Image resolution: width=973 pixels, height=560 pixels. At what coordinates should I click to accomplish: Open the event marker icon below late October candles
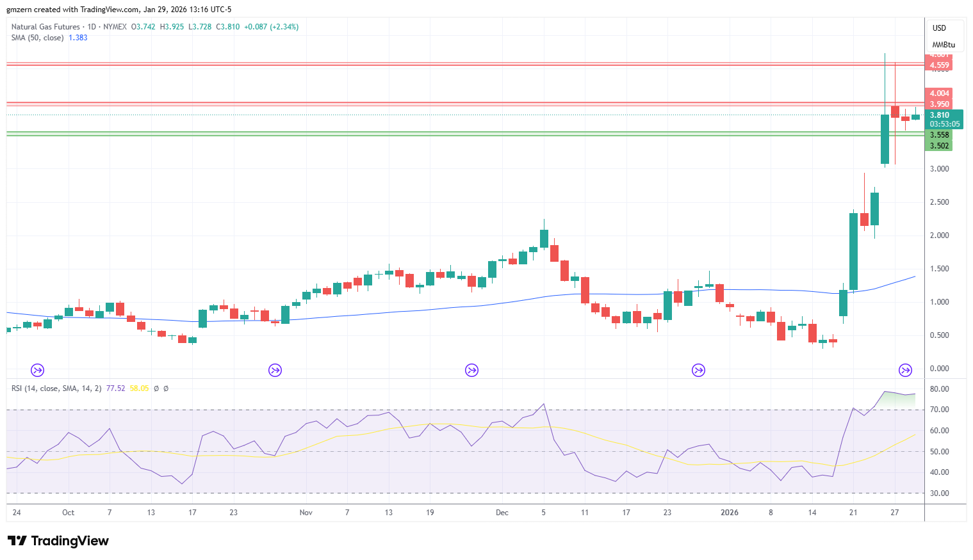point(275,370)
